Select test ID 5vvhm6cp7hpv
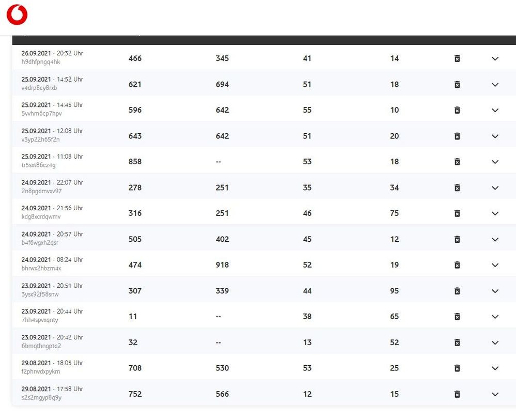The width and height of the screenshot is (516, 420). coord(41,114)
